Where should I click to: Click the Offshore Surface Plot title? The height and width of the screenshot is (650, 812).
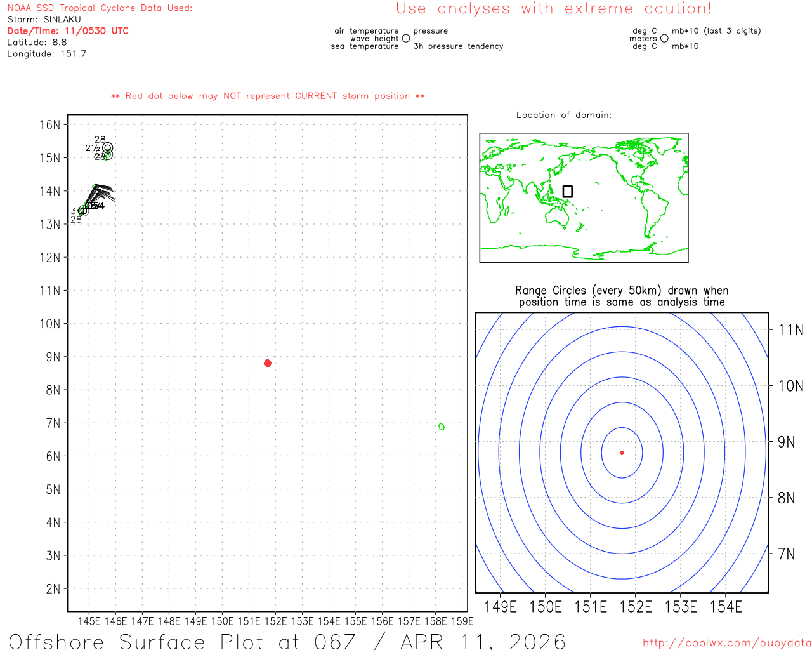tap(287, 641)
